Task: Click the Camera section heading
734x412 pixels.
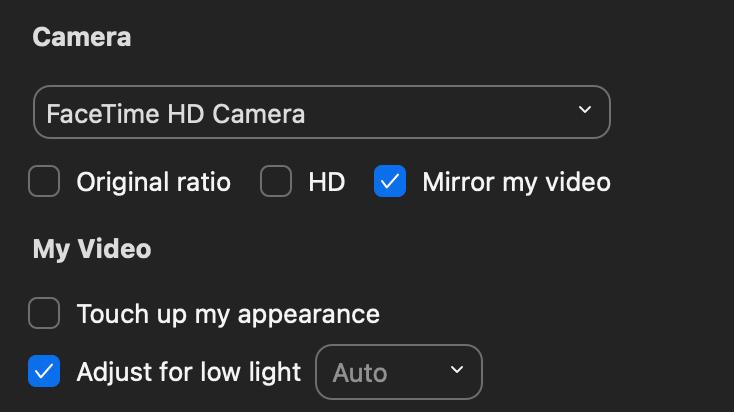Action: coord(82,38)
